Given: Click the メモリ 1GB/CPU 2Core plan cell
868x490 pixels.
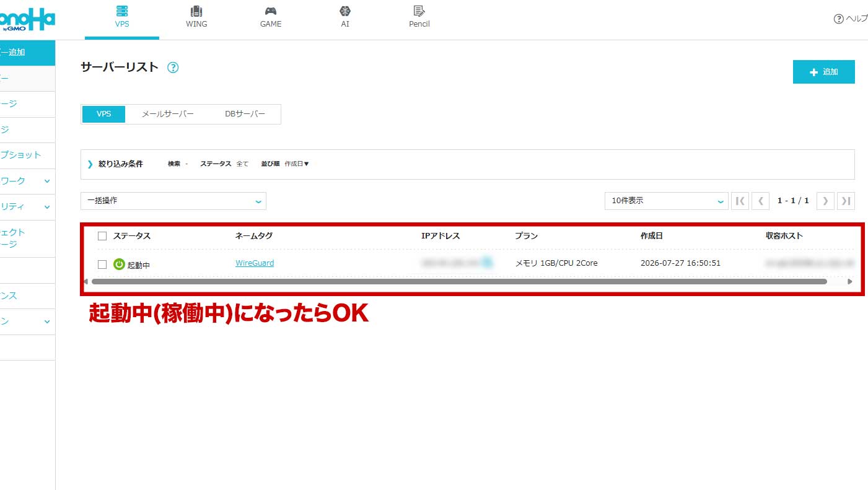Looking at the screenshot, I should click(556, 263).
